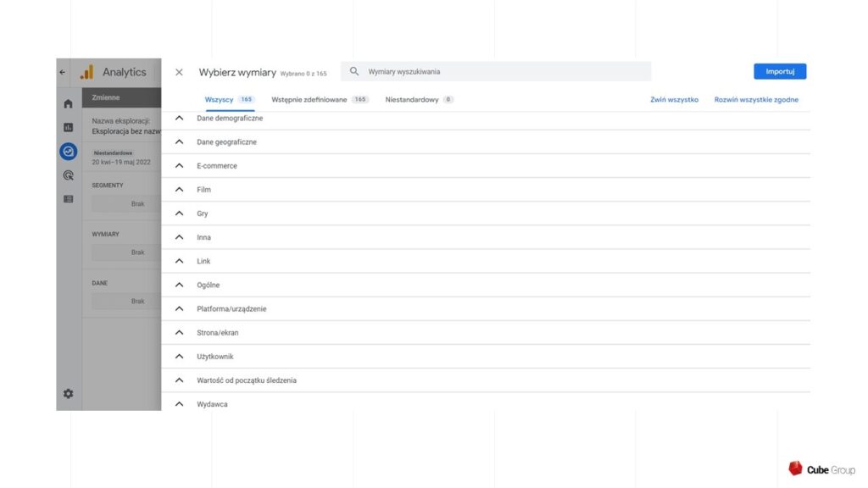This screenshot has height=488, width=868.
Task: Collapse the Dane geograficzne chevron
Action: [179, 141]
